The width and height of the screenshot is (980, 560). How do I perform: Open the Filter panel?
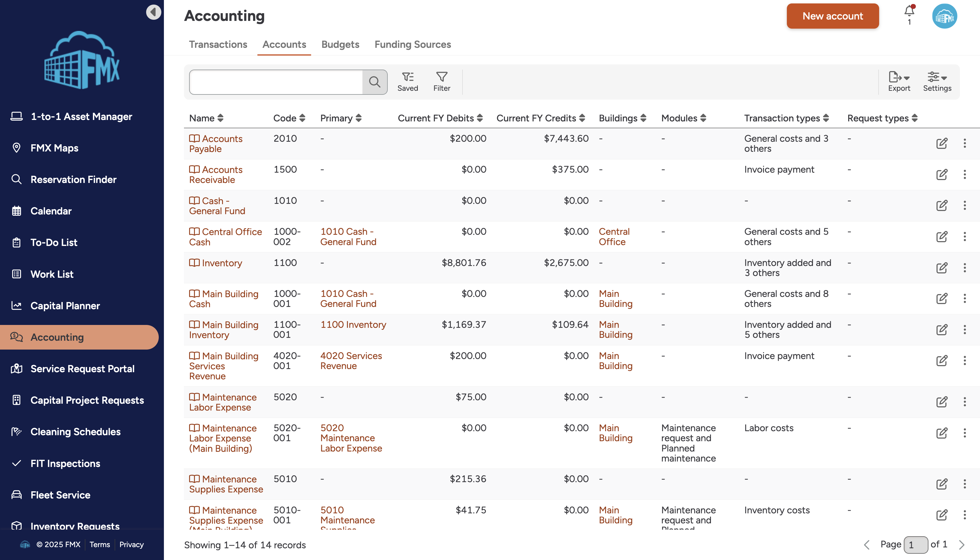click(442, 82)
